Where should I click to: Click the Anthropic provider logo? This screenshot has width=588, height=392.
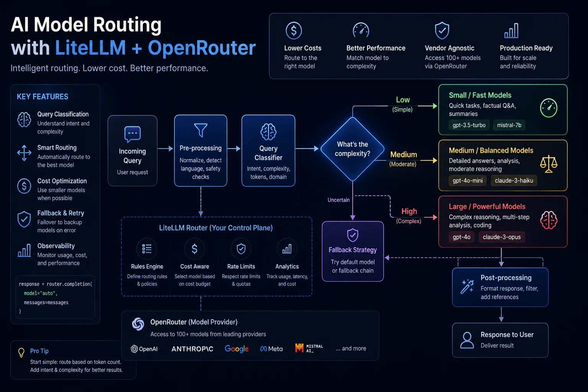coord(192,349)
